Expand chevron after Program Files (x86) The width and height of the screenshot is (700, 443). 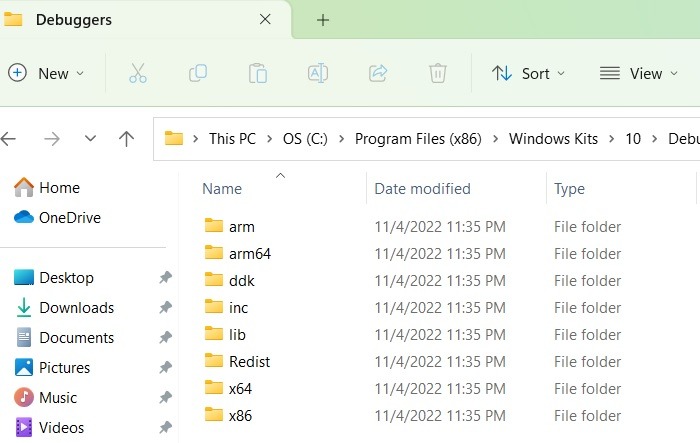[x=495, y=139]
